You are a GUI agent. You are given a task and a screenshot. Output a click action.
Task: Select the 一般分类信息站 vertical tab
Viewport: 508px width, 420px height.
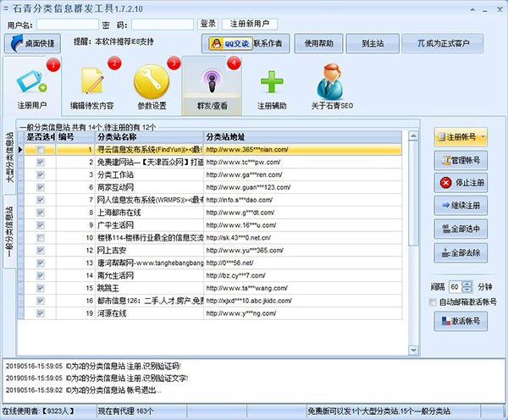pyautogui.click(x=10, y=234)
